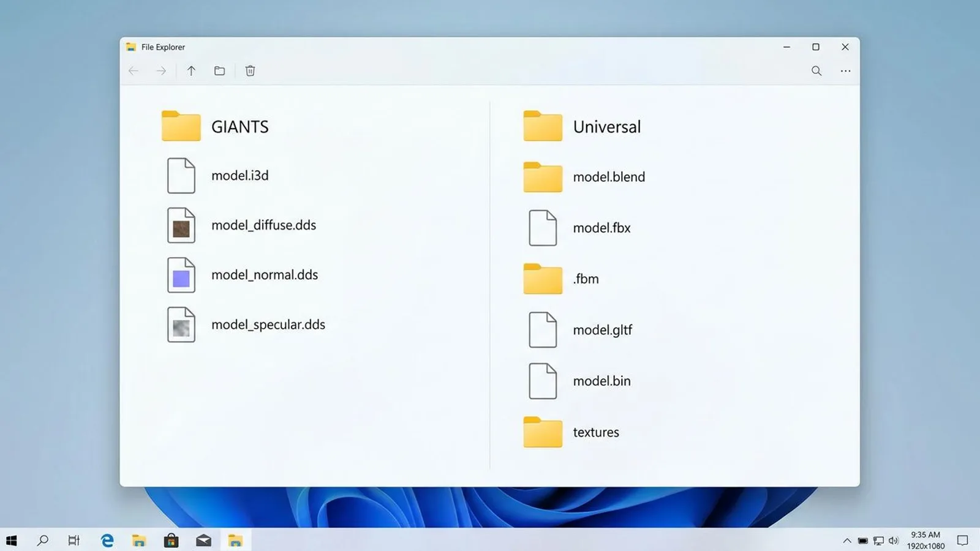Click the taskbar search magnifier

coord(42,541)
